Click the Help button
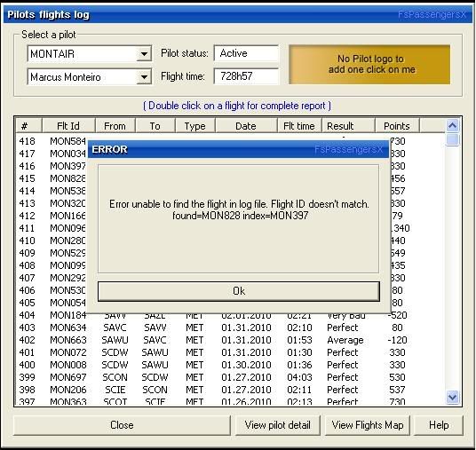 tap(439, 425)
